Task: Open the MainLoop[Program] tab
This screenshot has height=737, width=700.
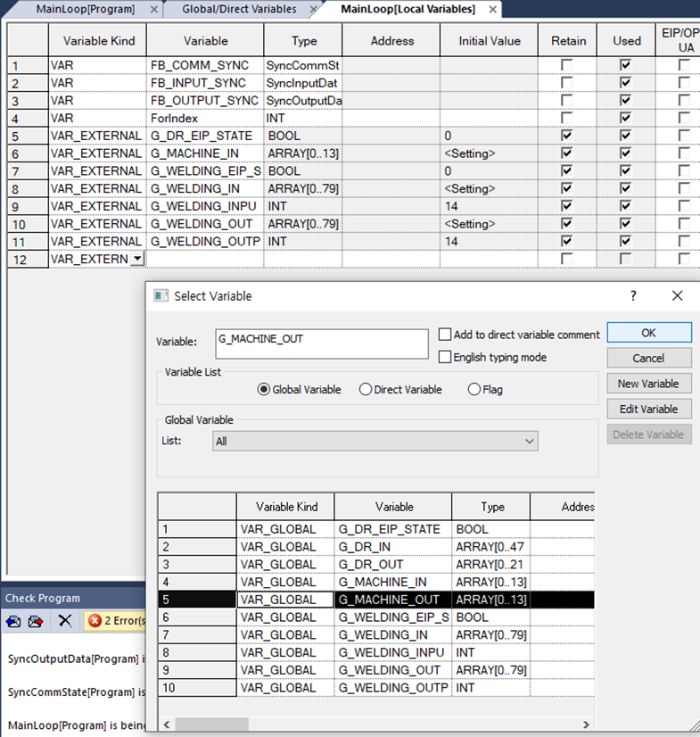Action: click(85, 9)
